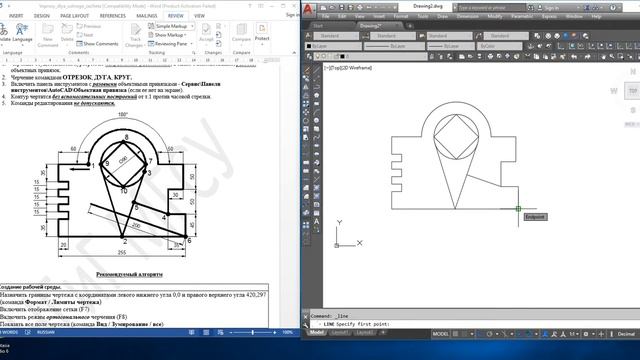
Task: Open plot style ByColor dropdown
Action: click(500, 47)
